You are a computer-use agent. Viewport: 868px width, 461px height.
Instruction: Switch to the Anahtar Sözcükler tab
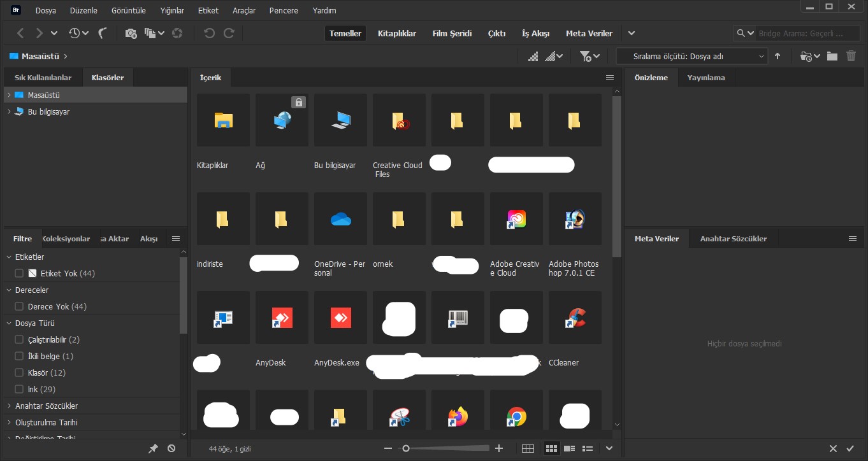pos(734,239)
